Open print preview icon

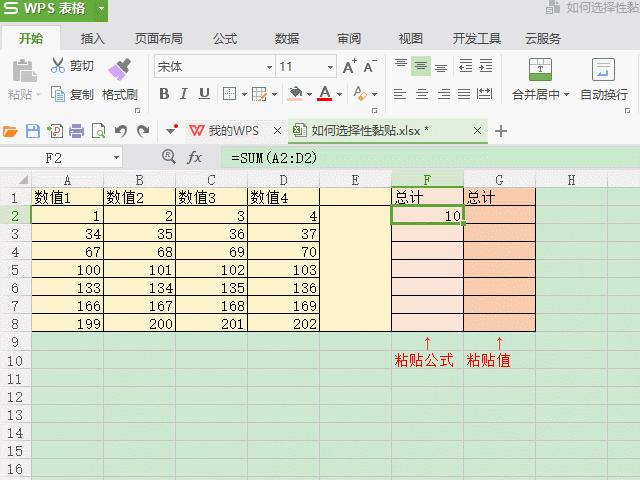point(98,131)
